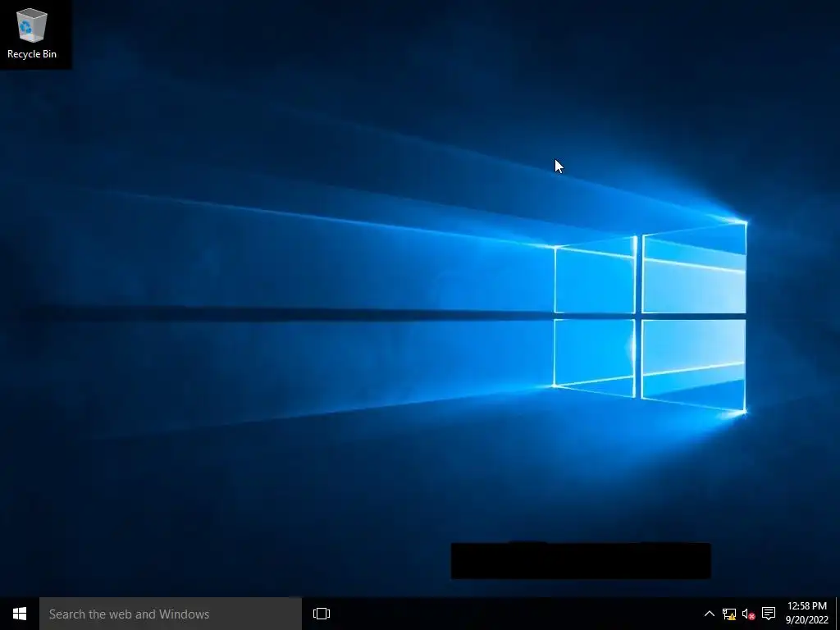Click the Show desktop sliver at taskbar end

point(838,614)
